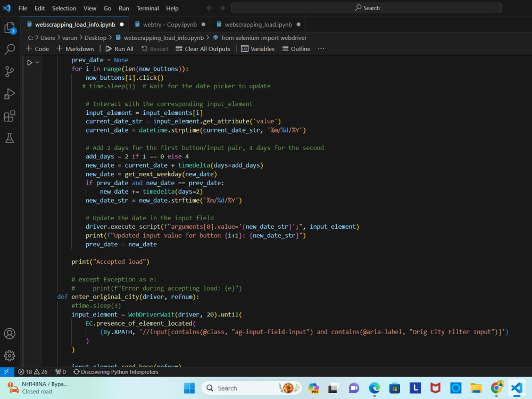Open cell run options chevron

click(x=37, y=62)
